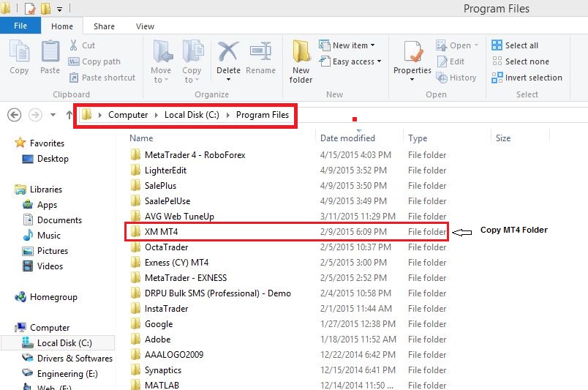Sort by Date modified column header
Screen dimensions: 588x390
click(347, 138)
